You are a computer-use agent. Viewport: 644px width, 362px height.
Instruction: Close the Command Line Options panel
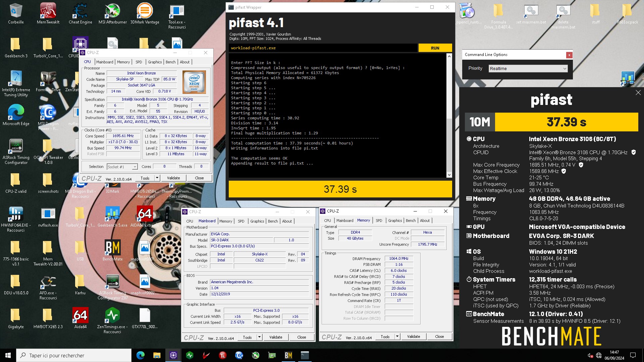coord(569,55)
